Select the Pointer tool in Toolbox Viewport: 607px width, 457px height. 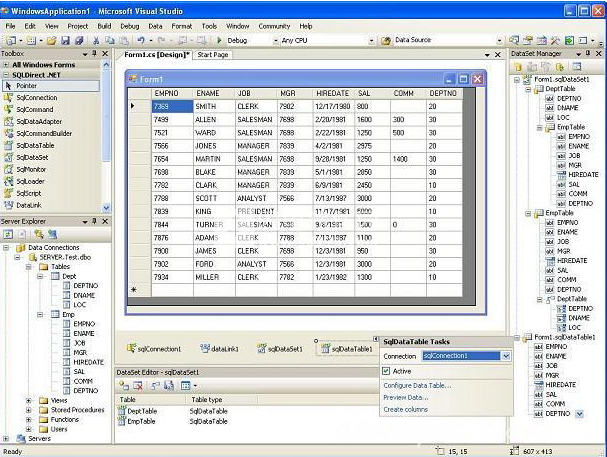[51, 86]
